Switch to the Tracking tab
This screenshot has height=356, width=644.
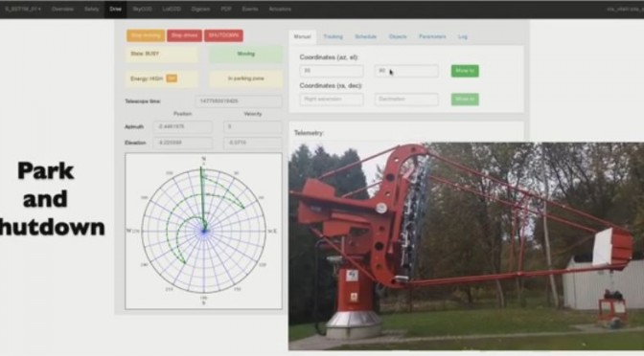pyautogui.click(x=333, y=36)
